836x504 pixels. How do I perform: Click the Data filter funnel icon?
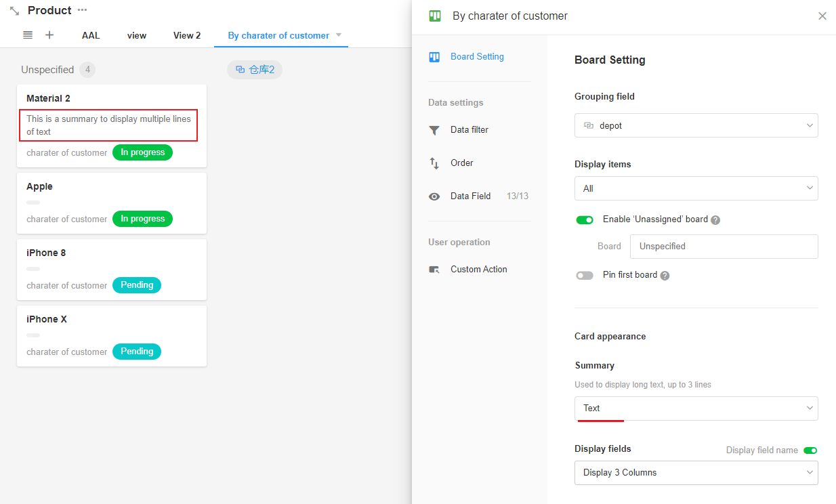tap(434, 130)
